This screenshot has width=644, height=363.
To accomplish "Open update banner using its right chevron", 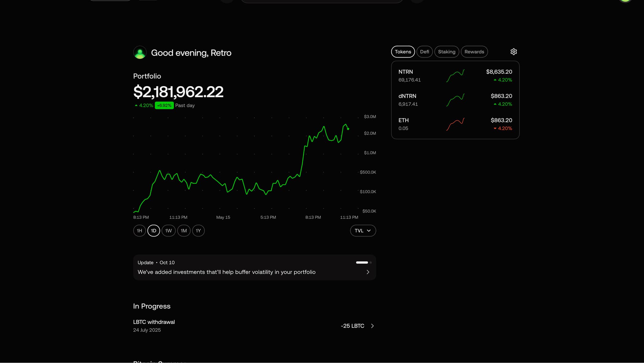I will pos(368,272).
